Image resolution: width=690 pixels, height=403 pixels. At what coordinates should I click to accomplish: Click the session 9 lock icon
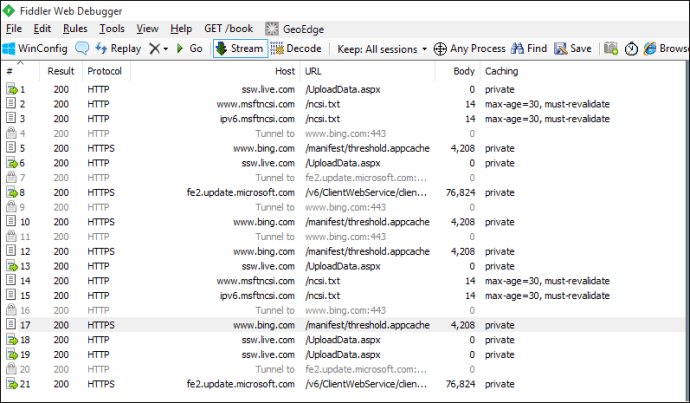[11, 207]
